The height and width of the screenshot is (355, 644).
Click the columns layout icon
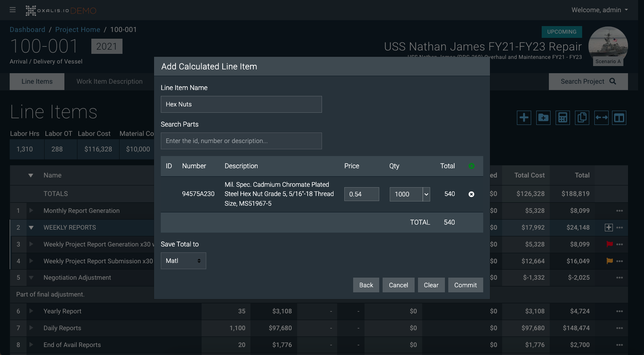tap(619, 118)
